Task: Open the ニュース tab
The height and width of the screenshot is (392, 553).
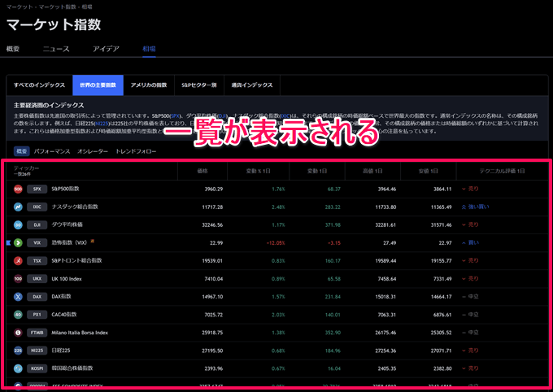Action: (56, 49)
